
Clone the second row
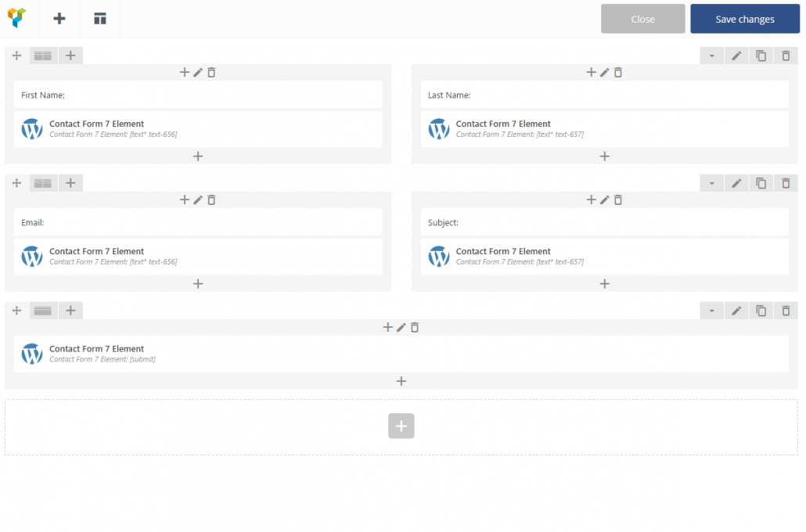(x=761, y=183)
